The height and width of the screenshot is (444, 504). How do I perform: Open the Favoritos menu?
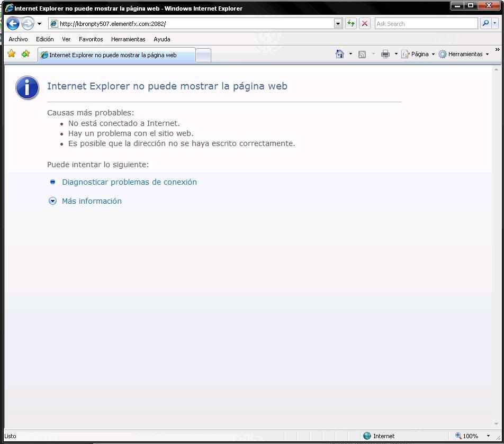91,39
